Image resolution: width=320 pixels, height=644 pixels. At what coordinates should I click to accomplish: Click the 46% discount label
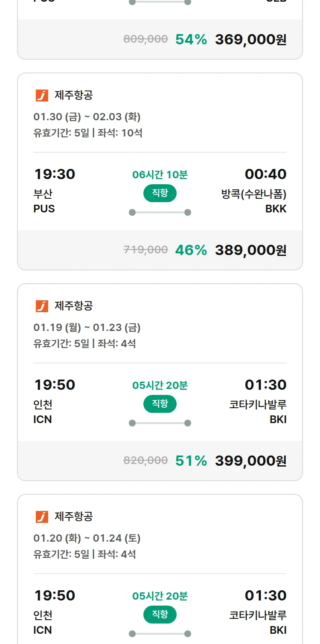click(x=191, y=250)
